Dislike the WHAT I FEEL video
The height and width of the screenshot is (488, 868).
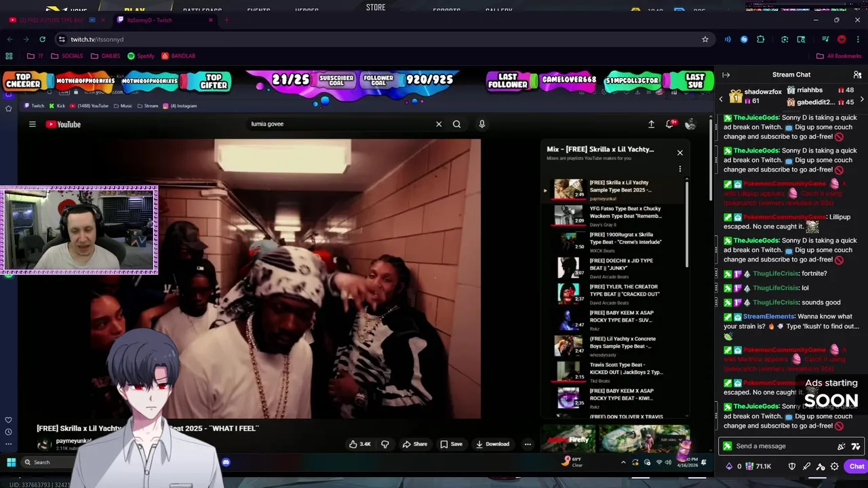point(384,444)
